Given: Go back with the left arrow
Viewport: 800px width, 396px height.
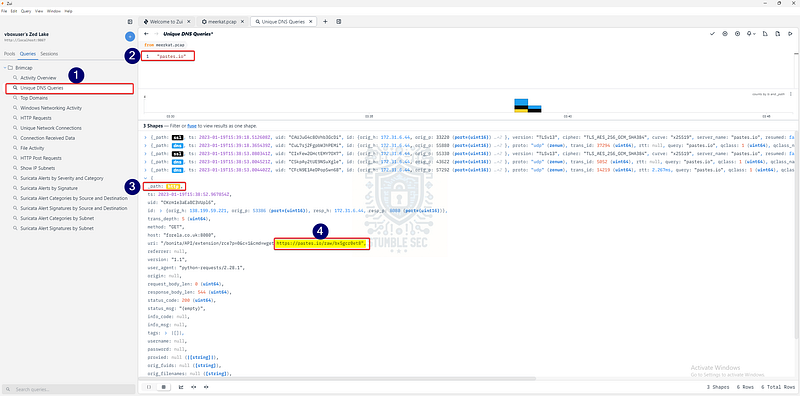Looking at the screenshot, I should (146, 34).
